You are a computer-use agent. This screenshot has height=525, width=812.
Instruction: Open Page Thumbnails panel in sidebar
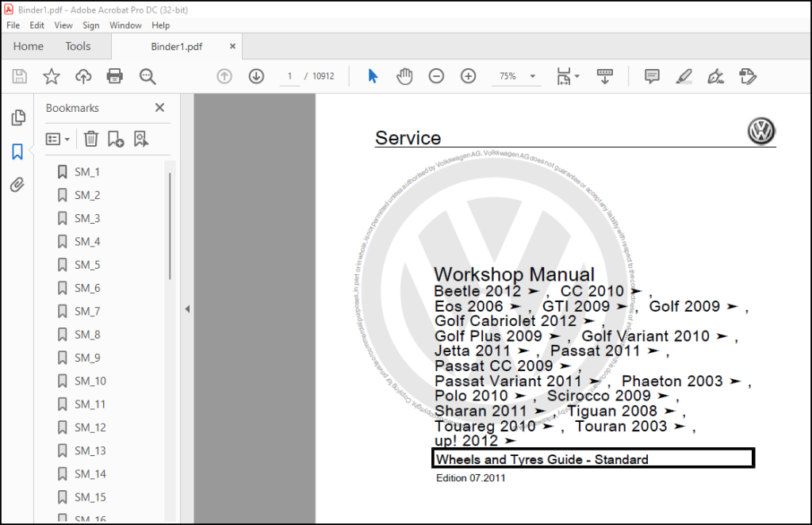[x=18, y=117]
